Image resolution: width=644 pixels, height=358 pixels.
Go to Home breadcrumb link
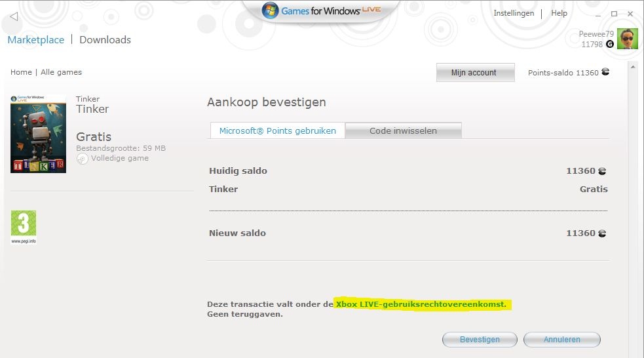coord(21,72)
